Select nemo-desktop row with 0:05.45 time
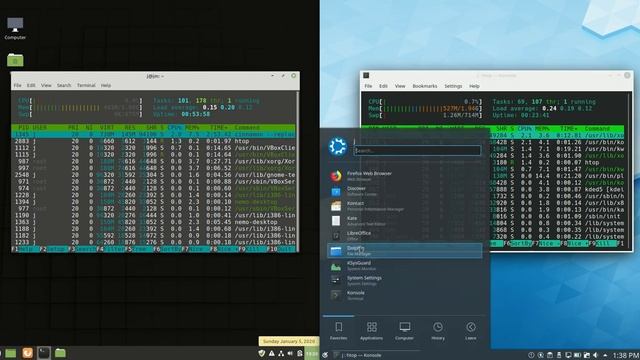 pos(153,222)
